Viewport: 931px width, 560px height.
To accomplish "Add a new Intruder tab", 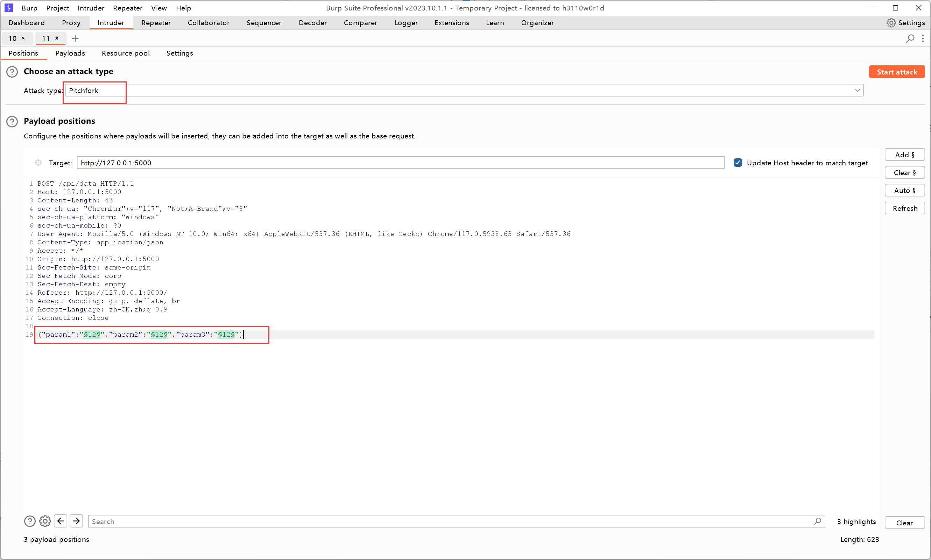I will point(75,38).
